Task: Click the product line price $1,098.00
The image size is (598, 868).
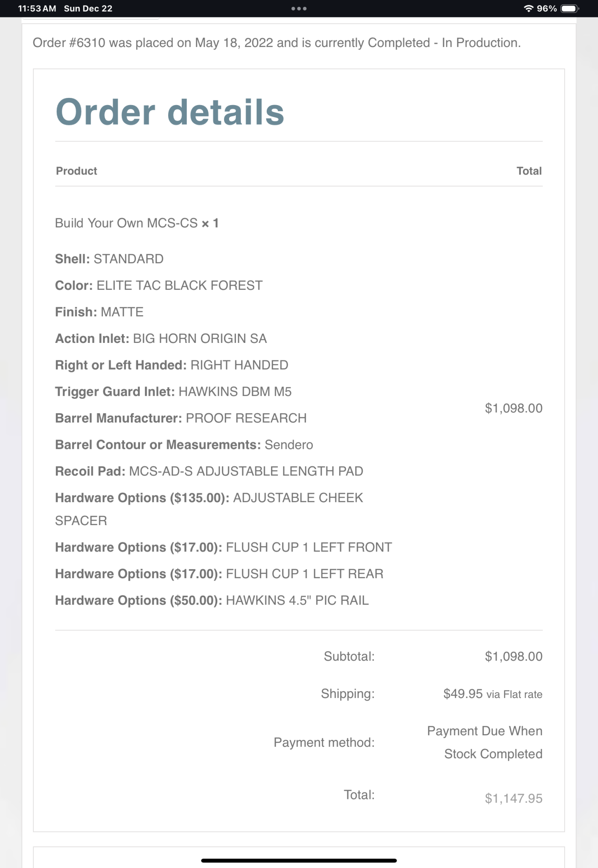Action: 513,408
